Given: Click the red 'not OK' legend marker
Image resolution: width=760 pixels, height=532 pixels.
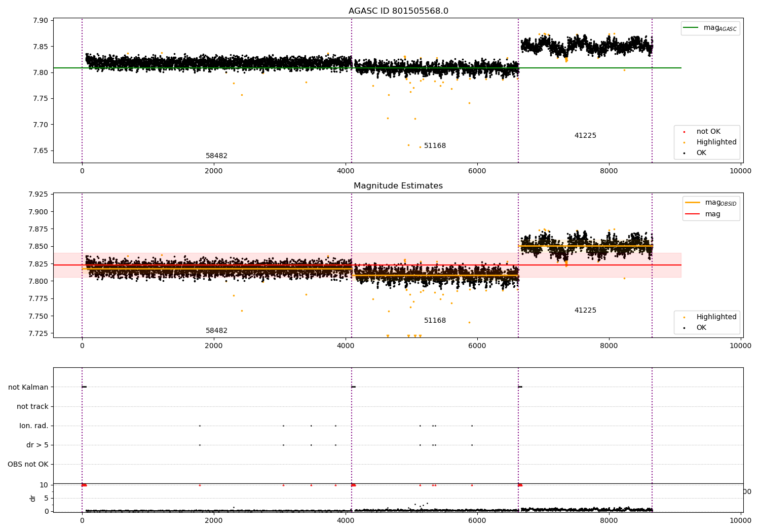Looking at the screenshot, I should (x=684, y=132).
